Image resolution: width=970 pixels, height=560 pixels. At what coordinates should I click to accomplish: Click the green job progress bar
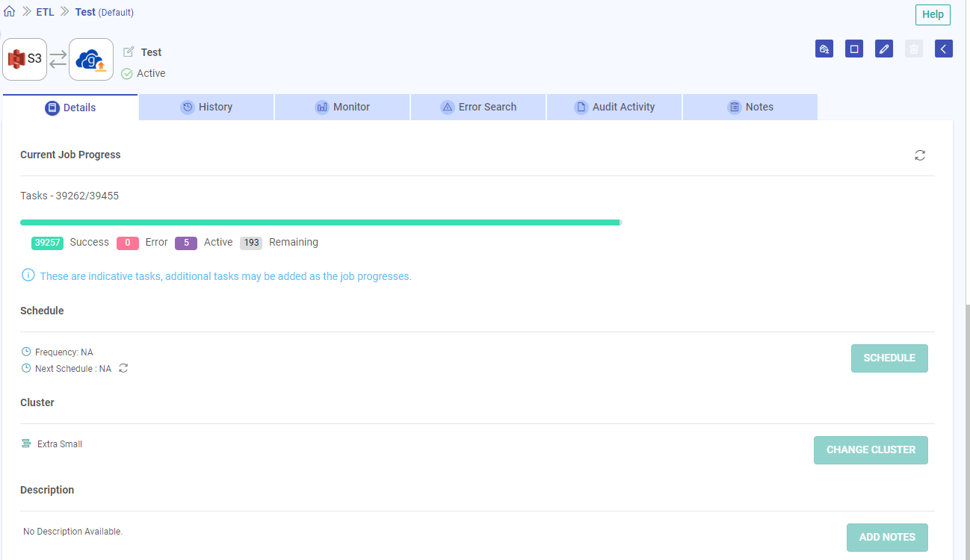tap(320, 223)
